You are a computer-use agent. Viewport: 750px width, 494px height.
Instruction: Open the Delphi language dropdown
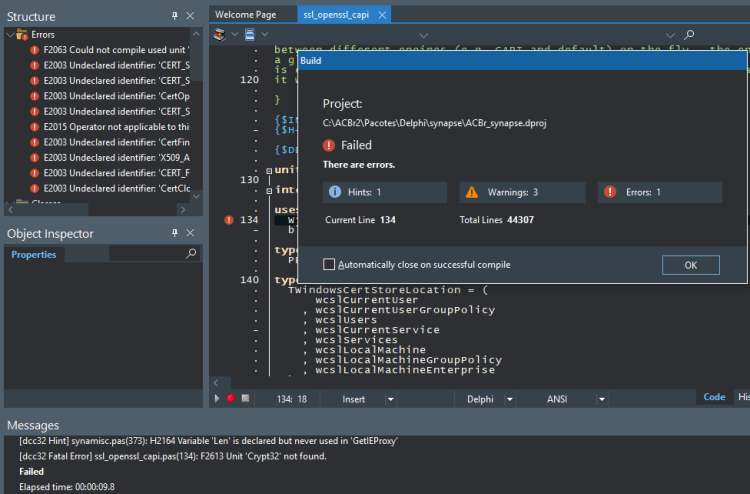tap(509, 399)
